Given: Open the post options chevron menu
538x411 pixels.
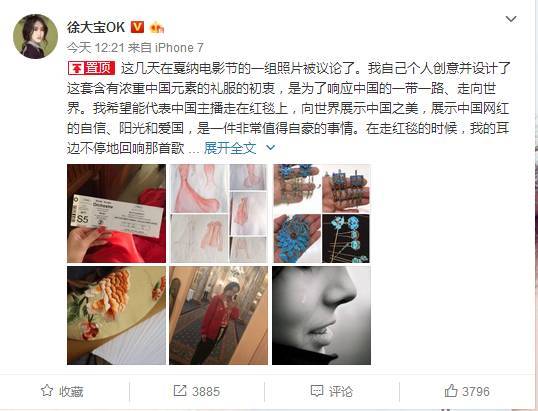Looking at the screenshot, I should click(x=511, y=19).
